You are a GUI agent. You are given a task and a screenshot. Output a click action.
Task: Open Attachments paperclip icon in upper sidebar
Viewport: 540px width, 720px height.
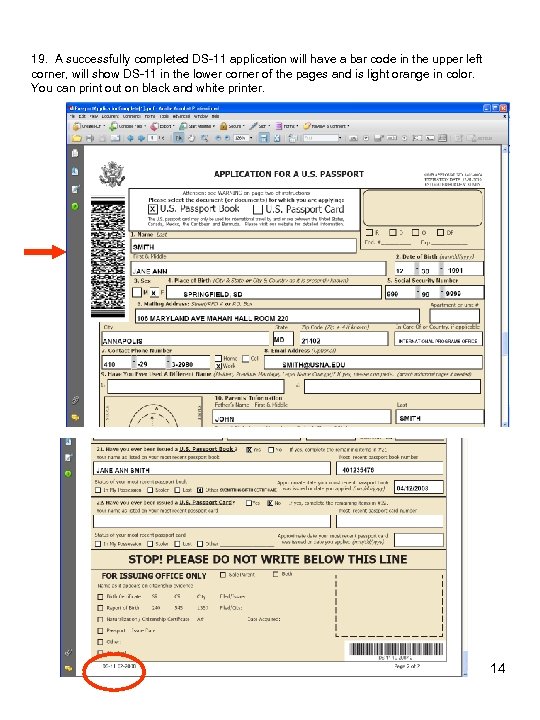click(75, 400)
